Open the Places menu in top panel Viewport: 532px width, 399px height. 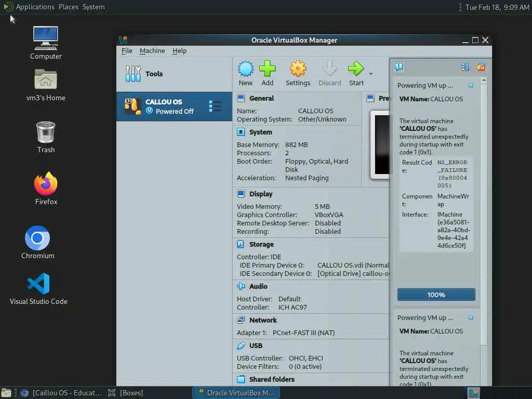(x=69, y=7)
